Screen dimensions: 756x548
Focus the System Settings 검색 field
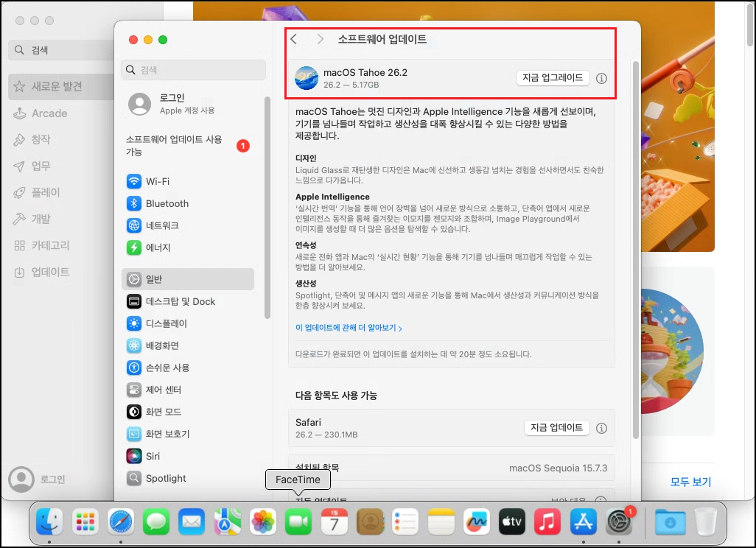[193, 70]
